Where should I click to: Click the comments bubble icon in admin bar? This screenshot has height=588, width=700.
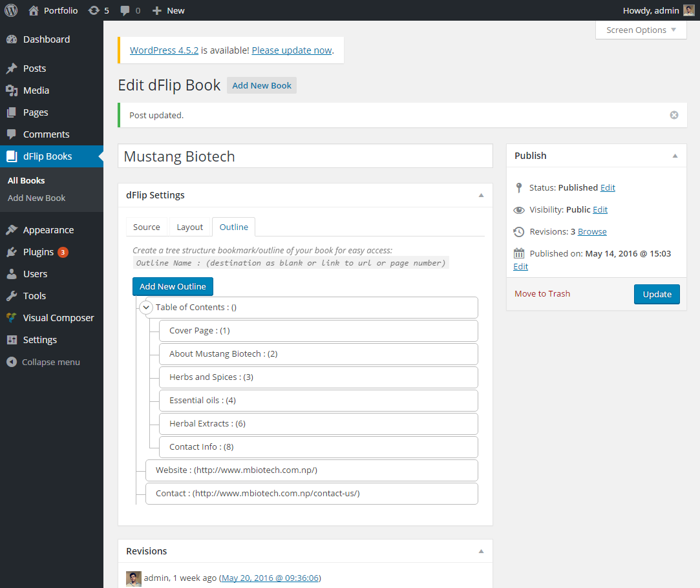pos(125,10)
